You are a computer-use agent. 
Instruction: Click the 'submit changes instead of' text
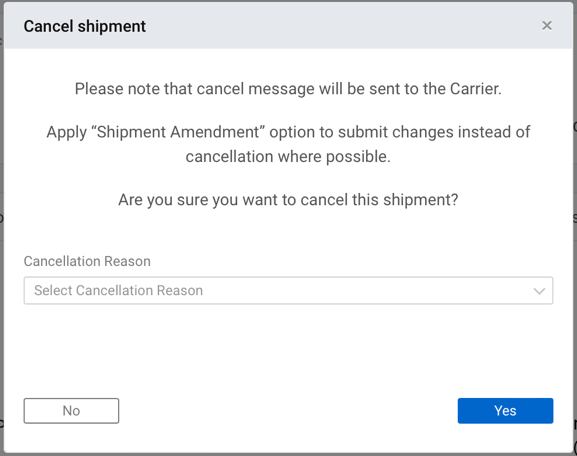[434, 132]
